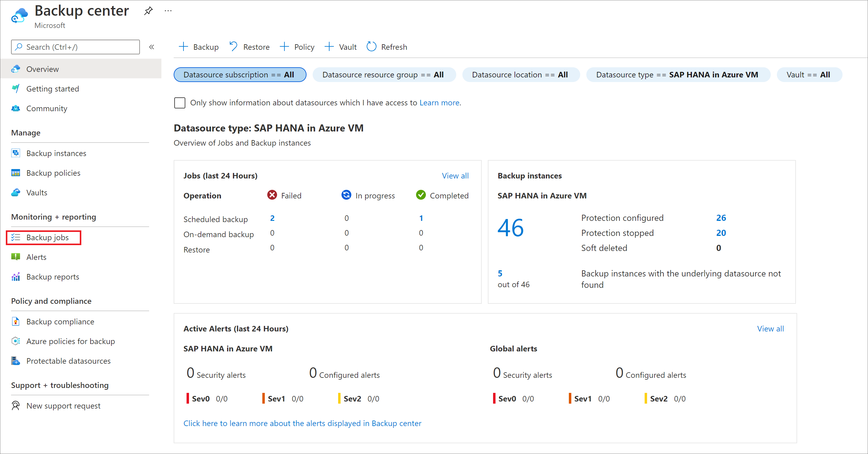Click the Backup reports sidebar icon
Viewport: 868px width, 454px height.
15,276
